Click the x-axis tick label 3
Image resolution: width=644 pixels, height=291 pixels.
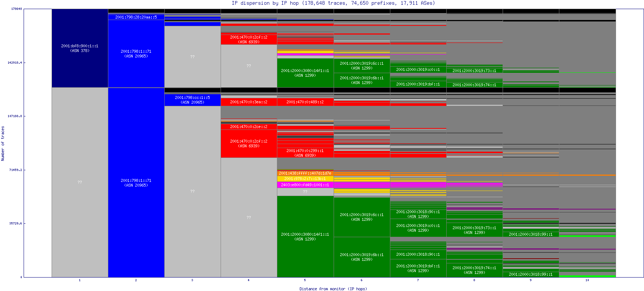(x=192, y=280)
